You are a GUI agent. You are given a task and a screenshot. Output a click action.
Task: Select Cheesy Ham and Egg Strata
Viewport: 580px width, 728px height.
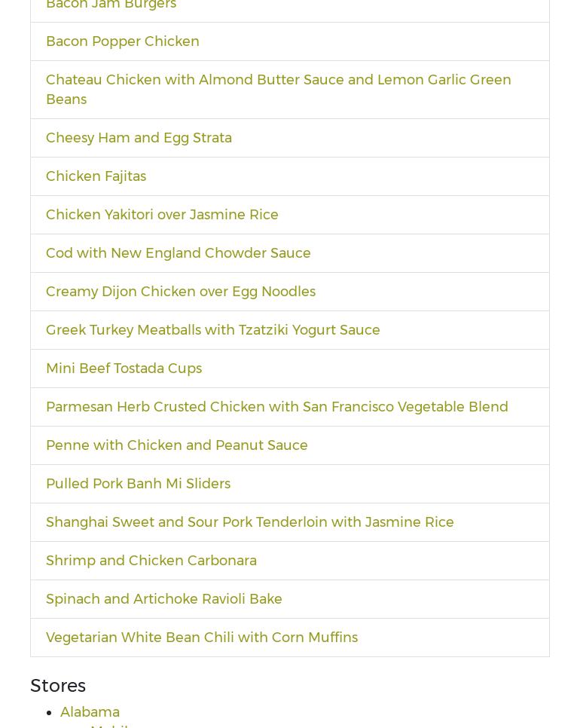tap(139, 137)
